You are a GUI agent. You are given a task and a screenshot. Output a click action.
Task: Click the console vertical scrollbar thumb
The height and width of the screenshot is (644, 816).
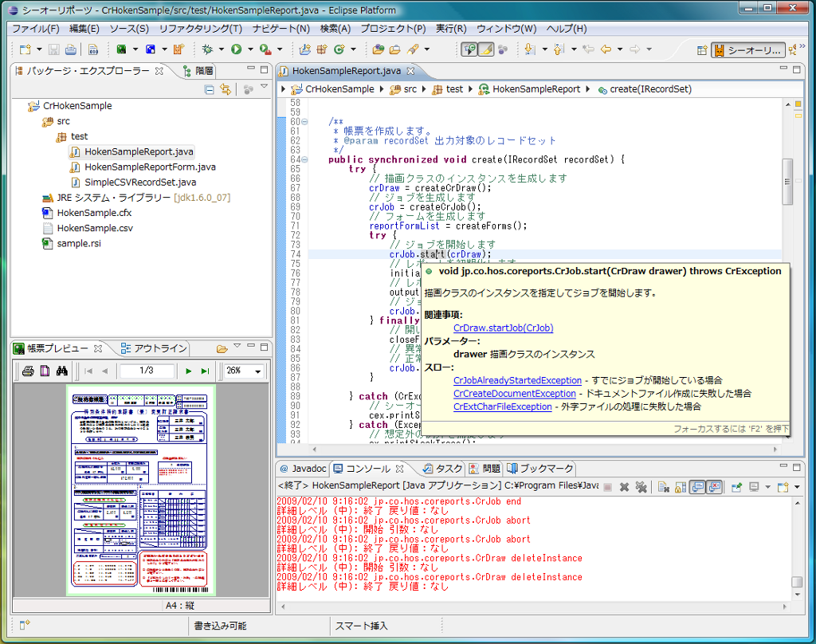click(x=797, y=582)
